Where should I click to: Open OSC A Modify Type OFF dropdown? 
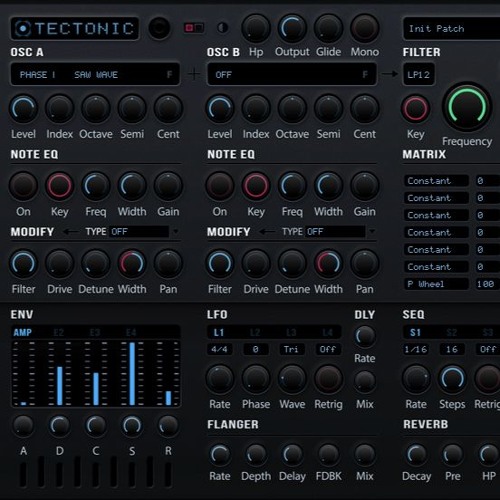tap(143, 232)
